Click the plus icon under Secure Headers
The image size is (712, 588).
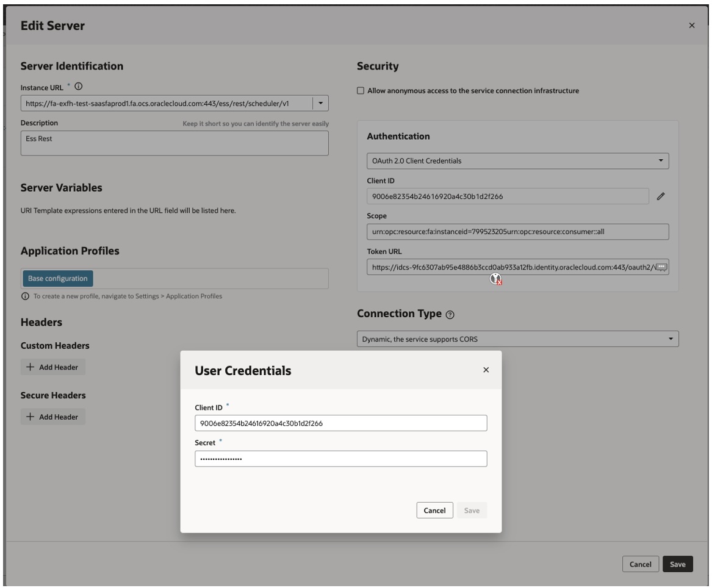coord(30,417)
